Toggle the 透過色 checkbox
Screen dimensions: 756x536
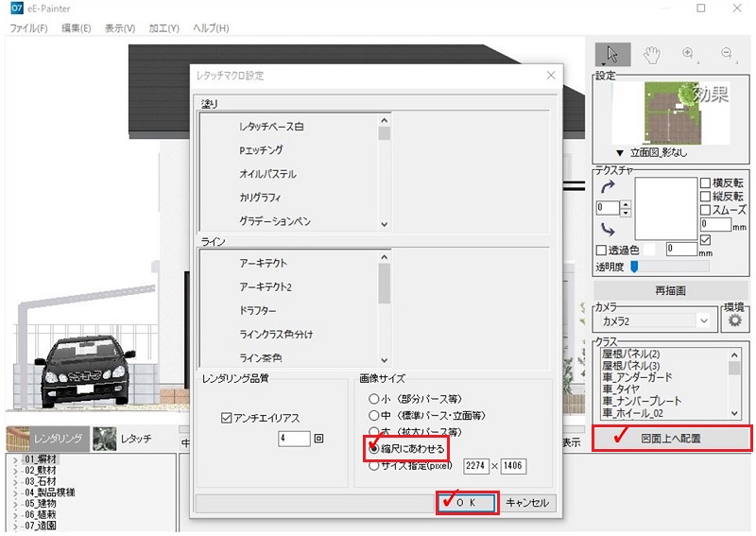tap(601, 251)
